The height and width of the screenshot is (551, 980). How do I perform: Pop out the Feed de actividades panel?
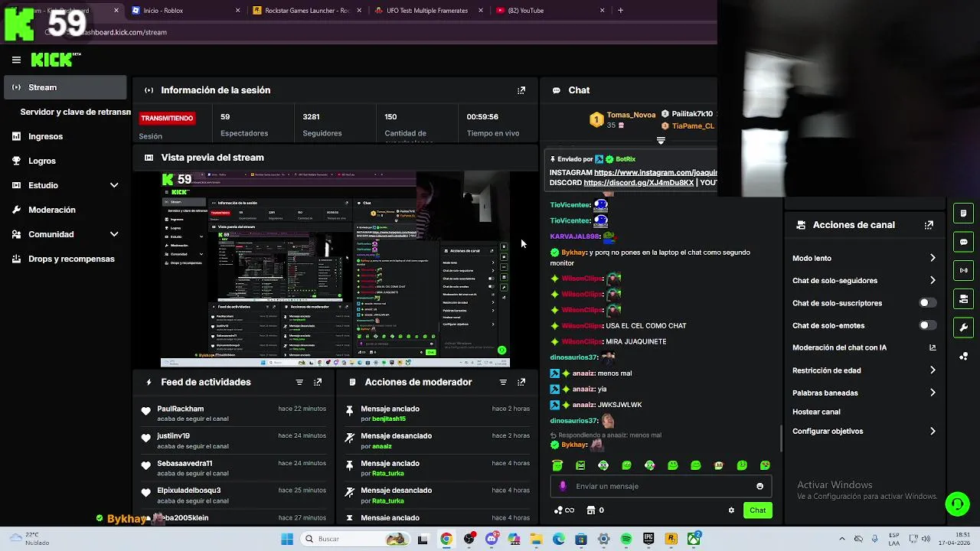(x=318, y=382)
